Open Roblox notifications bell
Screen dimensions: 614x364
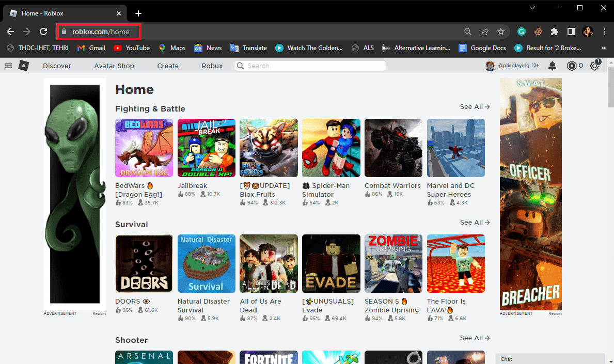tap(552, 66)
